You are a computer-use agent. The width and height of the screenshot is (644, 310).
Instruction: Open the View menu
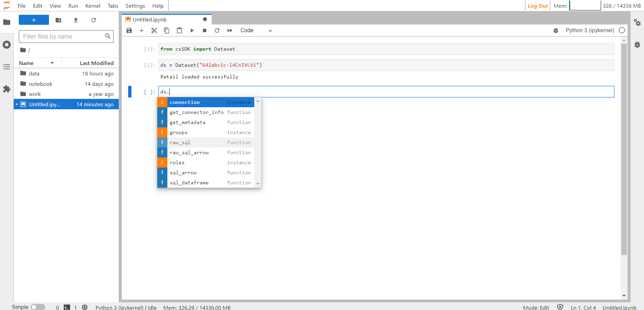click(55, 6)
